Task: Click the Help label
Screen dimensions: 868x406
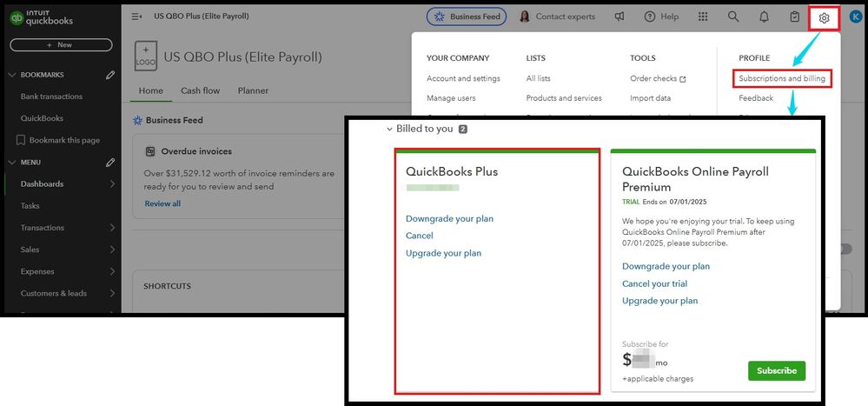Action: pyautogui.click(x=670, y=17)
